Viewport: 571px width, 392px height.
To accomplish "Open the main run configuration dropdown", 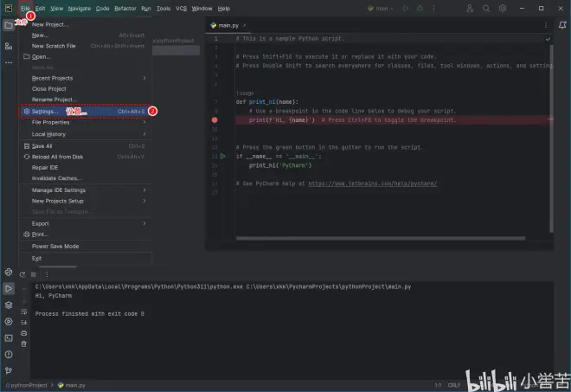I will [381, 9].
